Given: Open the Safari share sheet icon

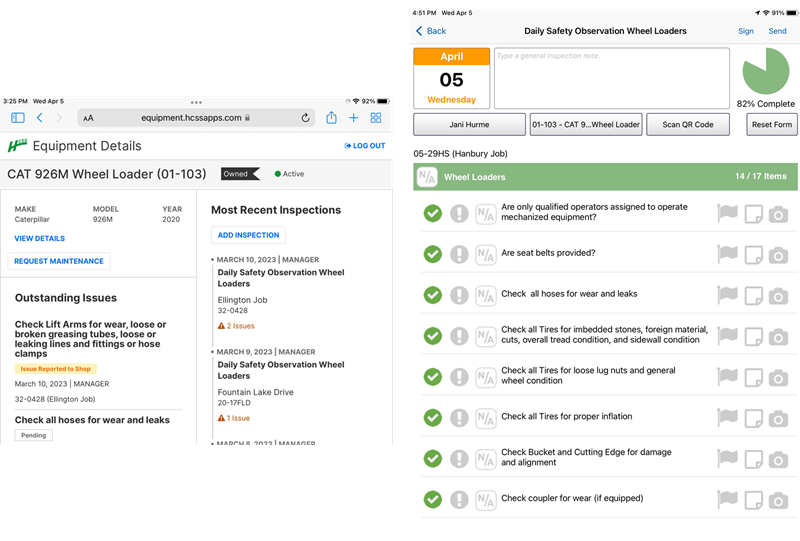Looking at the screenshot, I should point(331,118).
